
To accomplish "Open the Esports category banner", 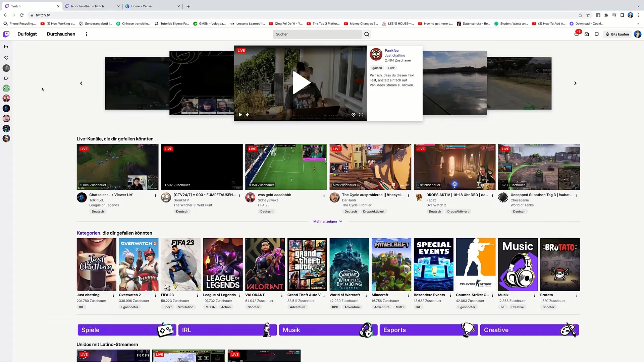I will pyautogui.click(x=428, y=330).
